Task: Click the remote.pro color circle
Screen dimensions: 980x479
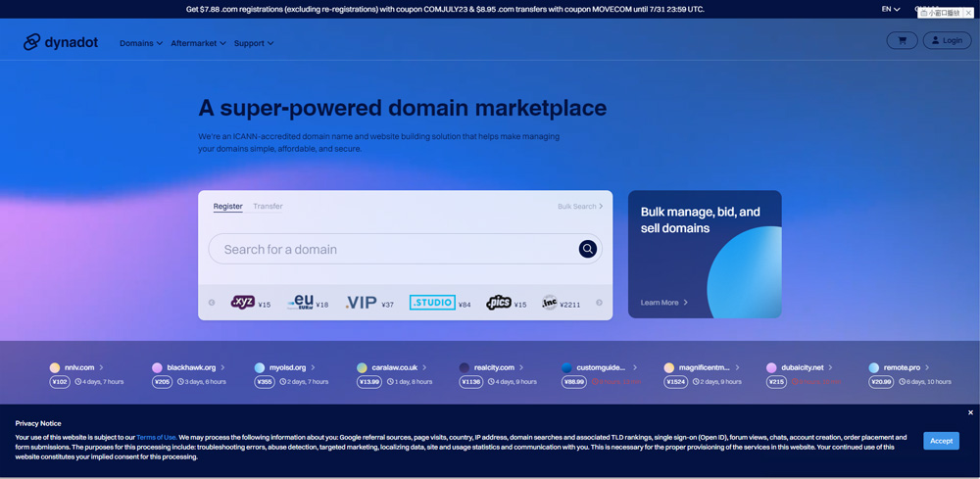Action: click(x=874, y=368)
